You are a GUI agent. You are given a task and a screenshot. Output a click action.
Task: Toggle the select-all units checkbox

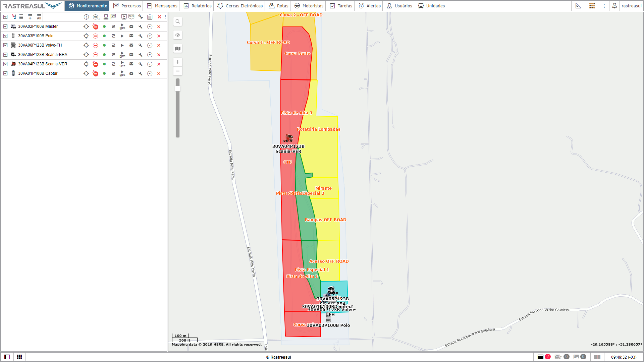5,17
